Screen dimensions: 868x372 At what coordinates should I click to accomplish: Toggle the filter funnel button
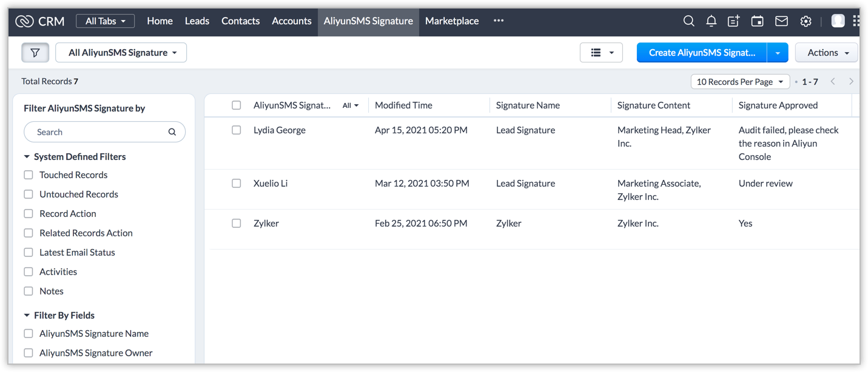point(35,53)
